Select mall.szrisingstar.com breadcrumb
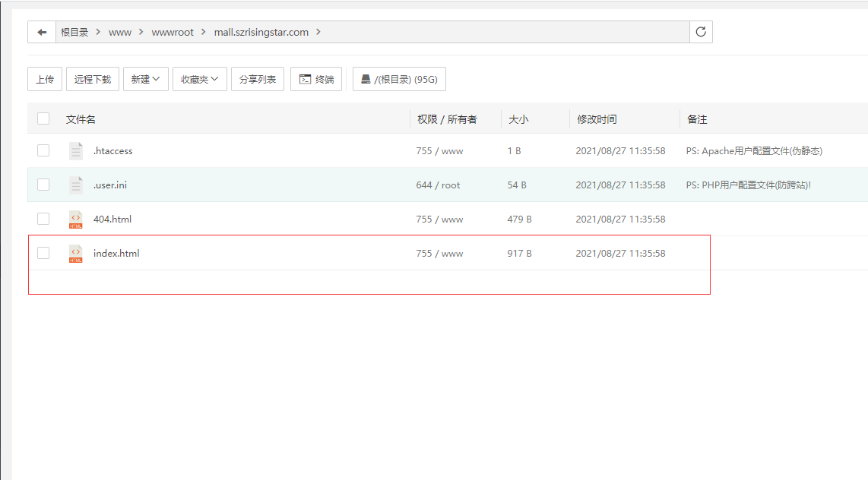 point(261,33)
